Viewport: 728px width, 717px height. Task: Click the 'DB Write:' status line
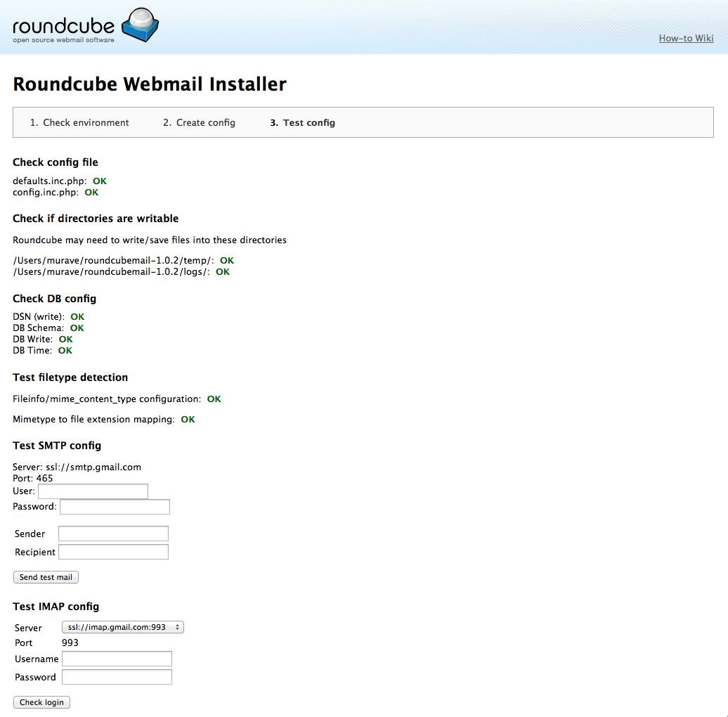(x=43, y=339)
